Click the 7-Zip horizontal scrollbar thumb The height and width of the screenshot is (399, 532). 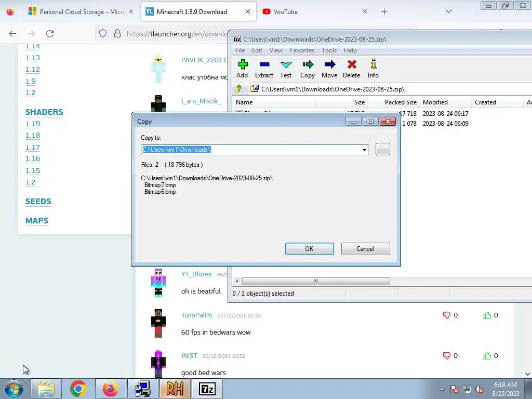316,281
